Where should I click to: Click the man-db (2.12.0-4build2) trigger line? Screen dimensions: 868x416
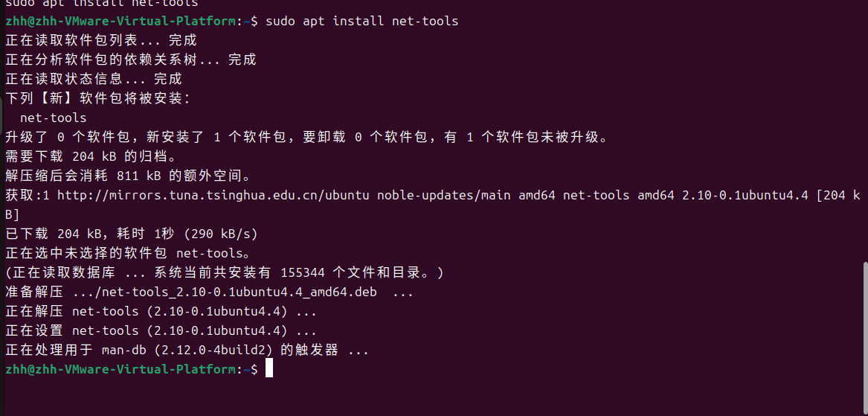(x=187, y=350)
